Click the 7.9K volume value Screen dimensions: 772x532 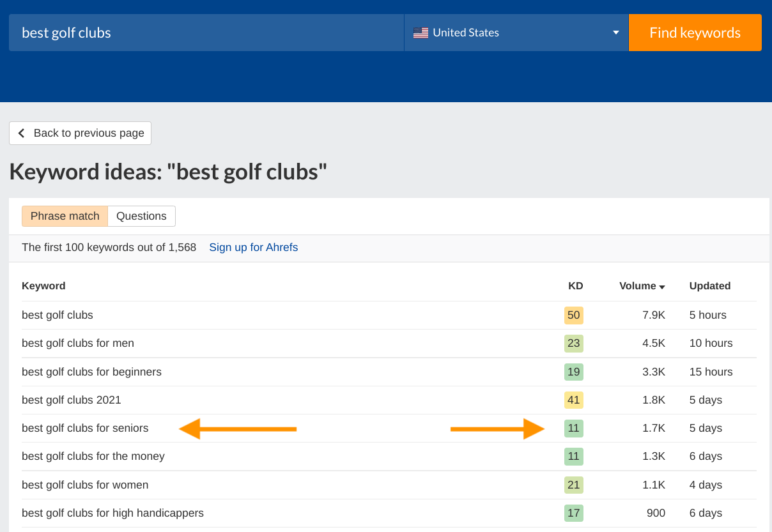[654, 315]
